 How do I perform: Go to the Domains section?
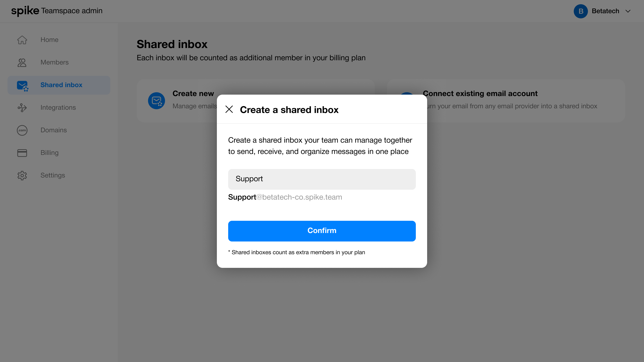54,130
